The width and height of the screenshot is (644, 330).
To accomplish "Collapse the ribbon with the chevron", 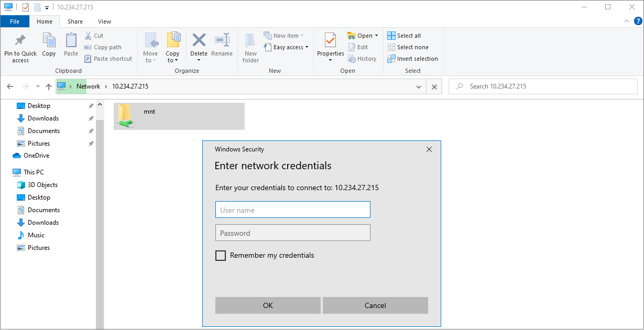I will tap(626, 21).
